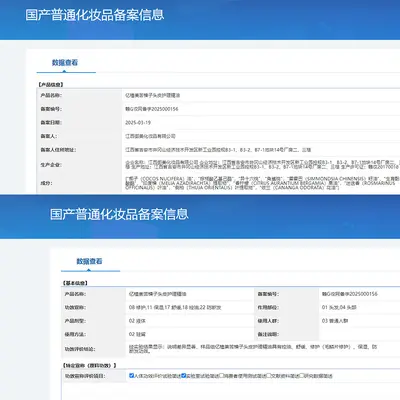
Task: Tick the 消费者使用测试简述 checkbox
Action: (x=222, y=375)
